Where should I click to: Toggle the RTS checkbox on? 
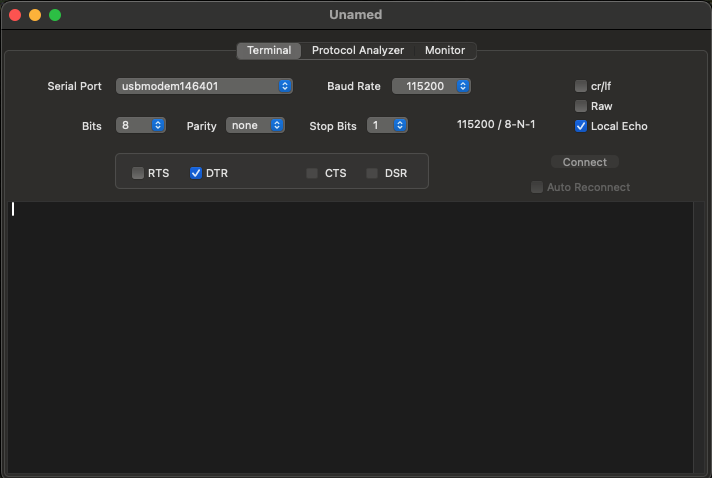(x=138, y=173)
